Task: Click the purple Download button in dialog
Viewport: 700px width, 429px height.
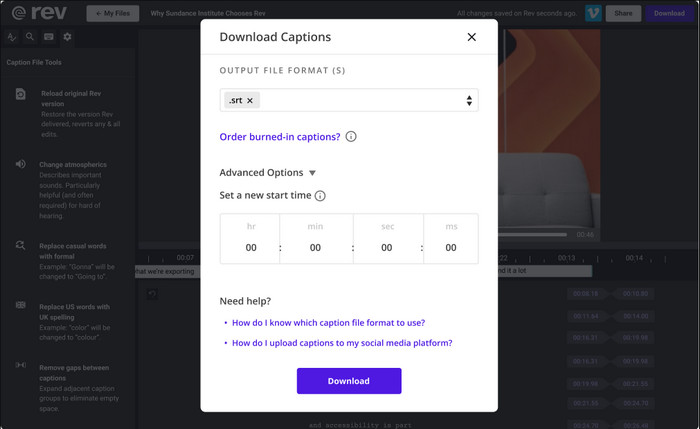Action: 349,381
